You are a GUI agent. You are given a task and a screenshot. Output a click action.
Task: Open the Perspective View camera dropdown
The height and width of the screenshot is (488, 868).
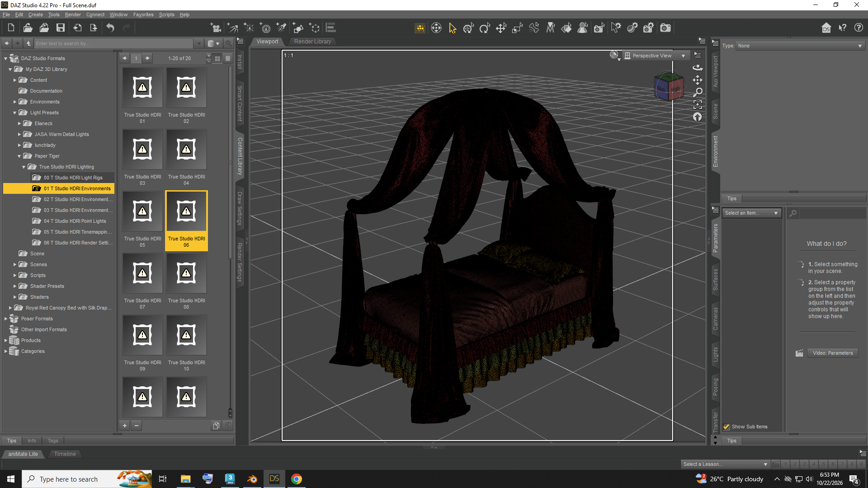pos(656,56)
